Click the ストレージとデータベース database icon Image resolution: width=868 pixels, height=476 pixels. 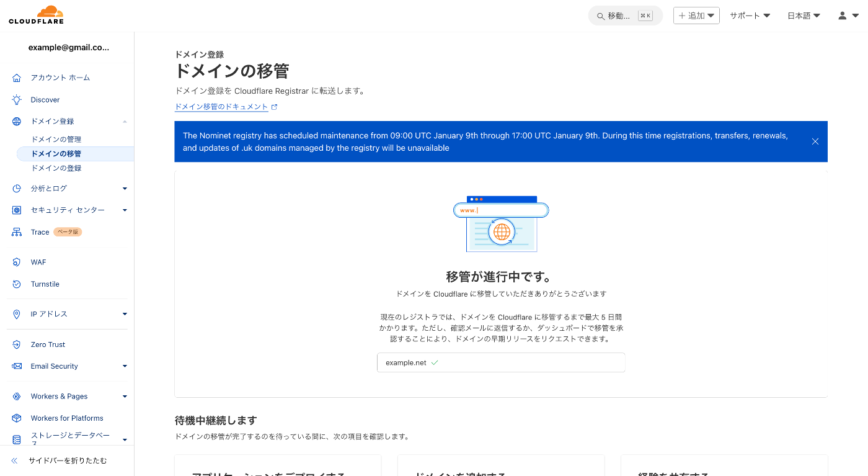(17, 439)
